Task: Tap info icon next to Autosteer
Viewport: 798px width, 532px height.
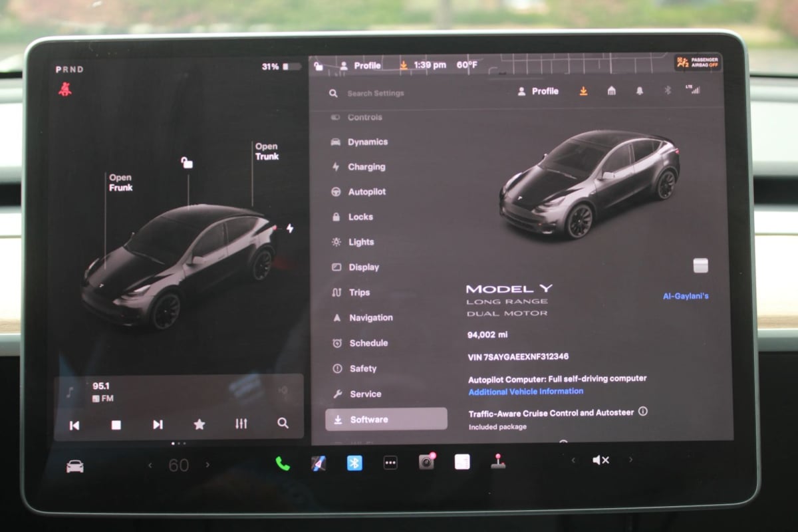Action: pyautogui.click(x=642, y=412)
